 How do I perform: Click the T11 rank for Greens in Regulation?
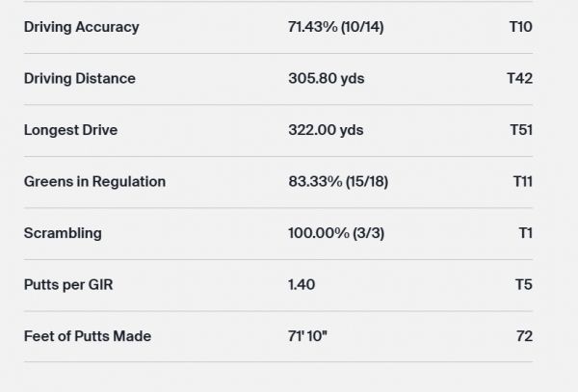point(521,181)
